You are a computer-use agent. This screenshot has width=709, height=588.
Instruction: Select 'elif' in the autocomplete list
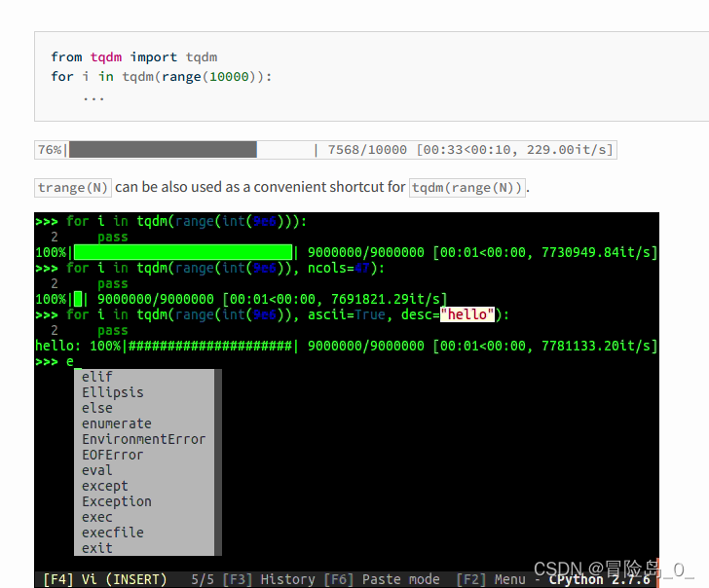click(x=97, y=377)
